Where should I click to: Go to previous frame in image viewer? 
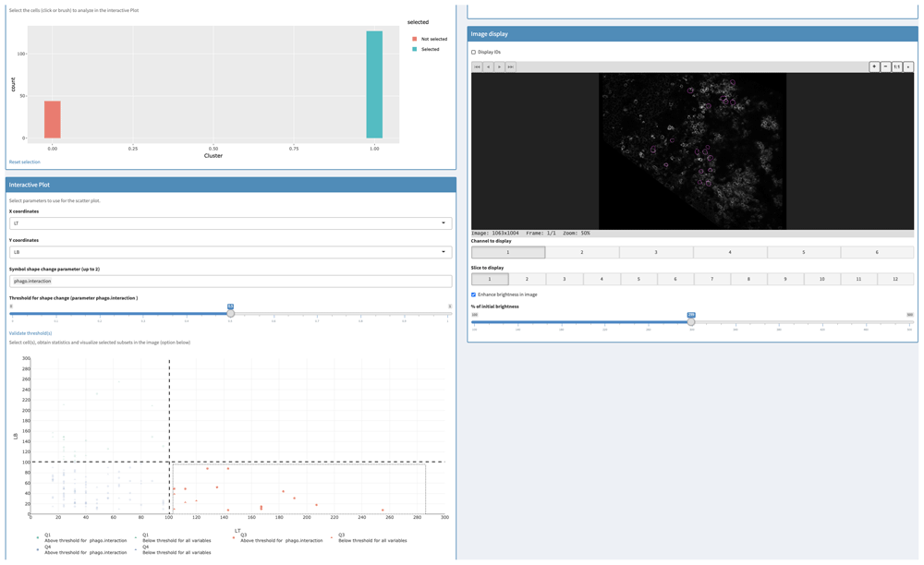click(x=488, y=66)
